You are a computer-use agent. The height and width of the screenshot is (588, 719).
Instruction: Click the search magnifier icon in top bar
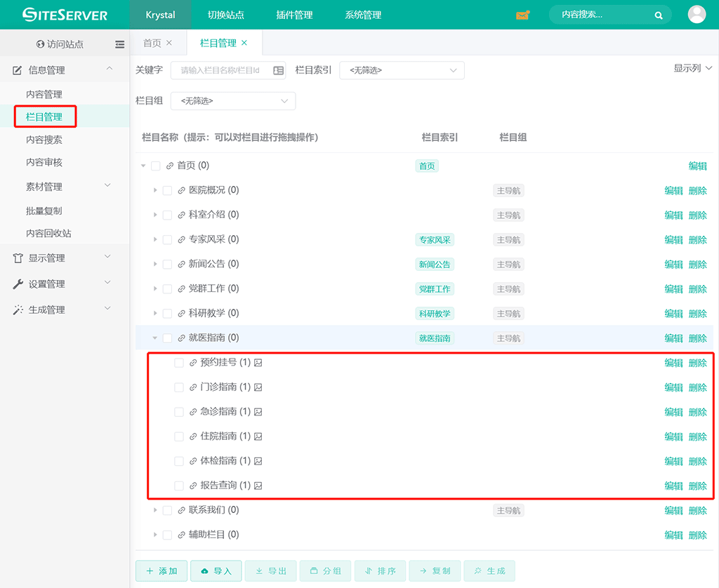pyautogui.click(x=658, y=15)
